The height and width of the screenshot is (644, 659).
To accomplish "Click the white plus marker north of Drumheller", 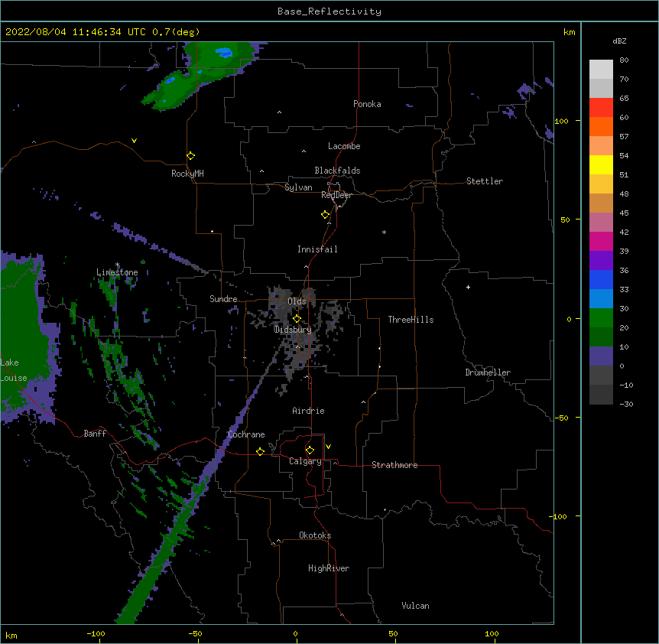I will tap(468, 287).
